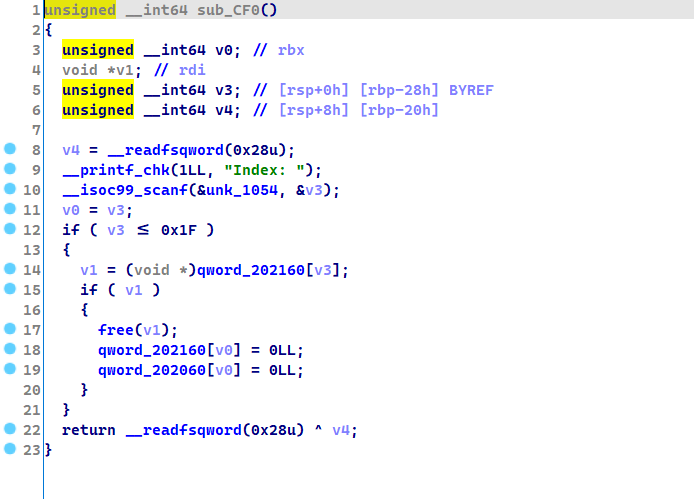Viewport: 694px width, 499px height.
Task: Click v0 assignment on line 11
Action: [71, 210]
